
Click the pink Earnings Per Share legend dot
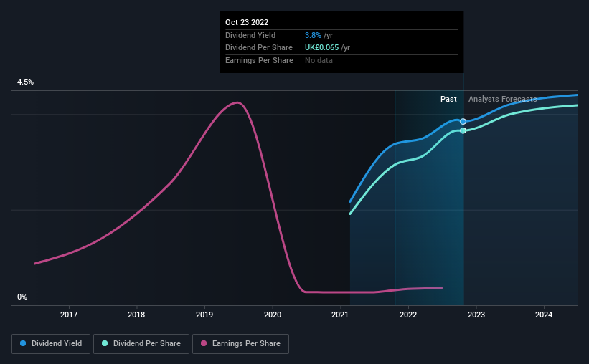tap(204, 343)
